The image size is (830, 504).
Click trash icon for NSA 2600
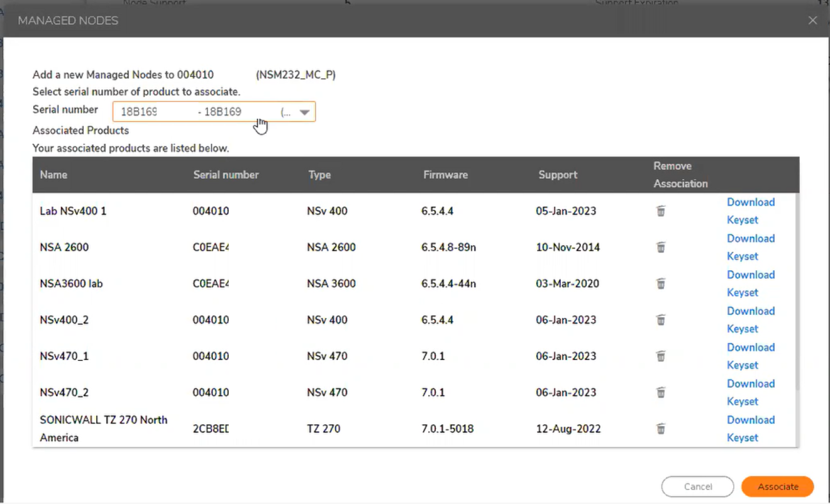pyautogui.click(x=661, y=248)
